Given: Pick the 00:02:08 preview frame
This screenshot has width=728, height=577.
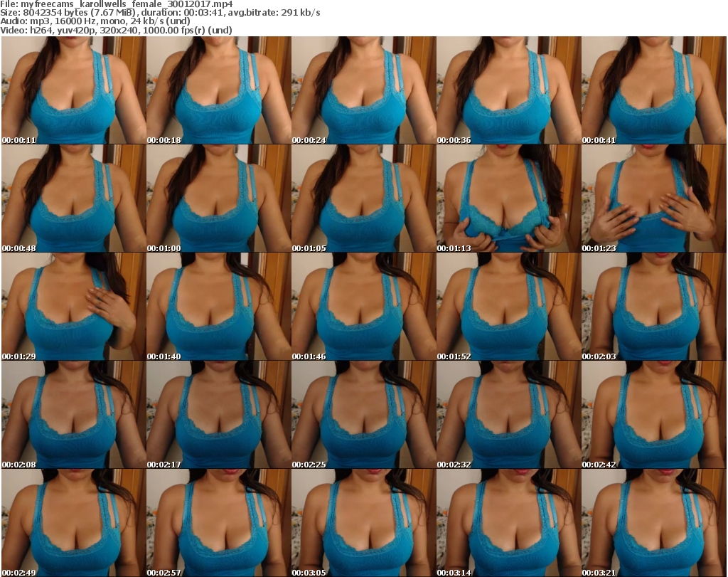Looking at the screenshot, I should click(x=74, y=415).
